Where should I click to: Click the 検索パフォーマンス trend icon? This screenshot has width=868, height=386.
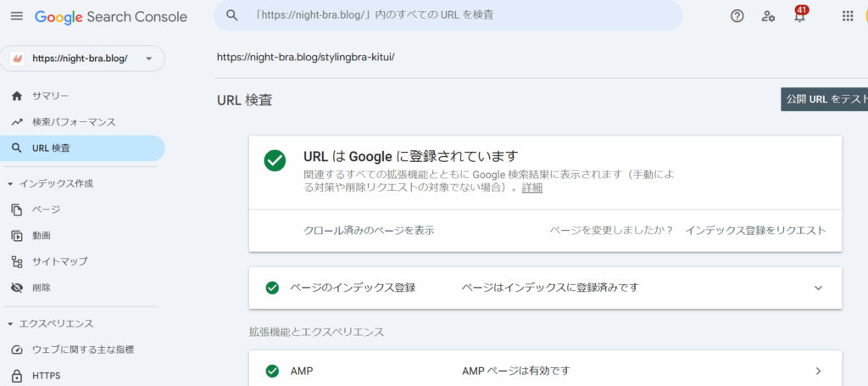coord(17,122)
